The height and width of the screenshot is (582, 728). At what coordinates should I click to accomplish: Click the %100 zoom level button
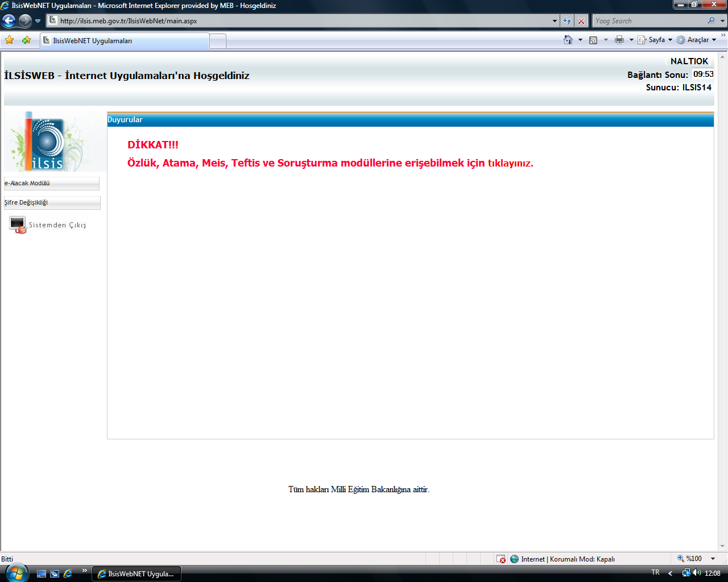689,559
